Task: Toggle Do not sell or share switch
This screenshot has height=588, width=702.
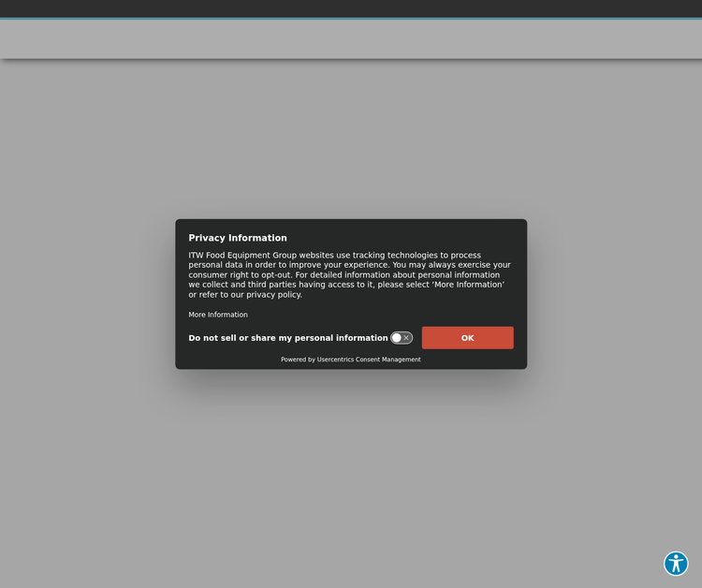Action: [402, 338]
